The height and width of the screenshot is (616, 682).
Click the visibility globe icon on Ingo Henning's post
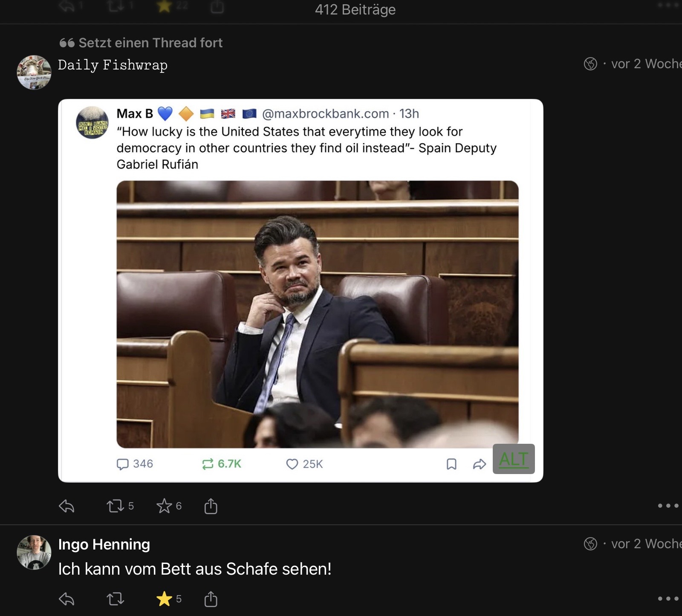pos(590,544)
